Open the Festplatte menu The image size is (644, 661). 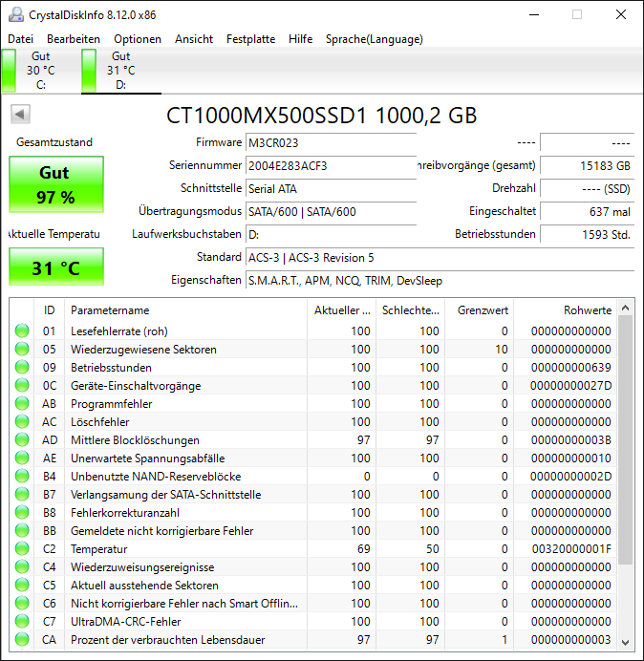pos(250,39)
